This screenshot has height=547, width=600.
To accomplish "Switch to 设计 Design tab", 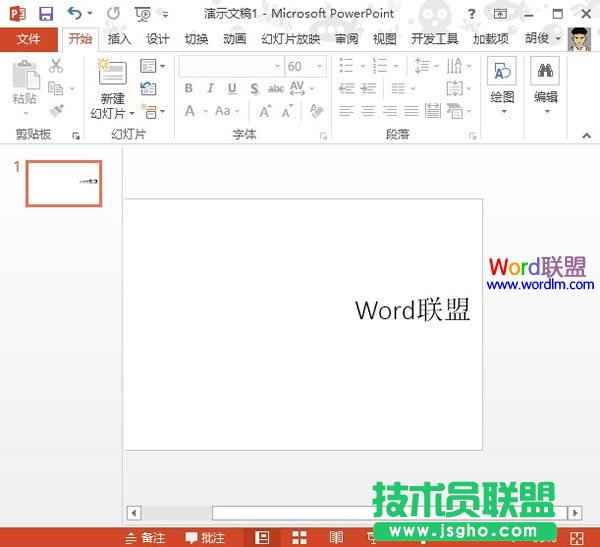I will [x=158, y=39].
